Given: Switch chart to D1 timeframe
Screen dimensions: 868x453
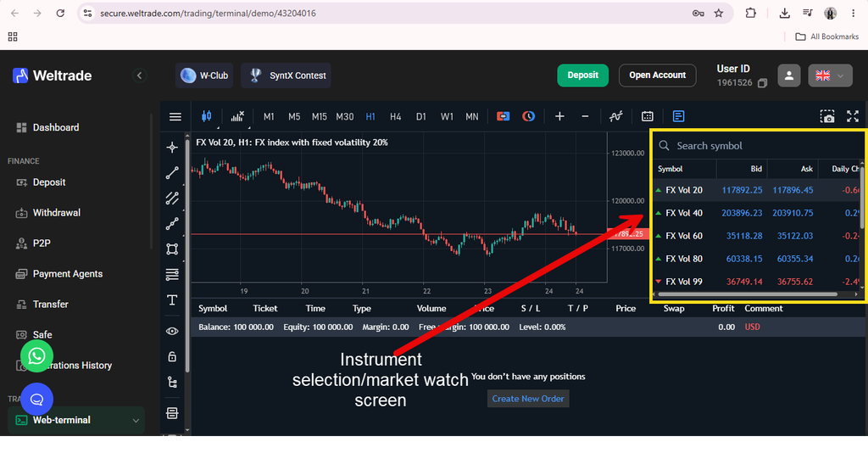Looking at the screenshot, I should pos(420,116).
